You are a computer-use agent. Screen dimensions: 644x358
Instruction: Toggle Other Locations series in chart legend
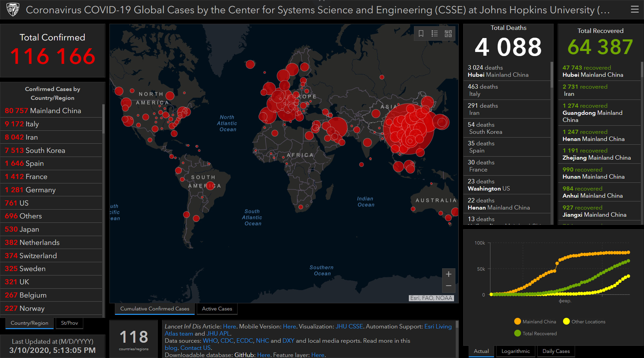tap(584, 322)
